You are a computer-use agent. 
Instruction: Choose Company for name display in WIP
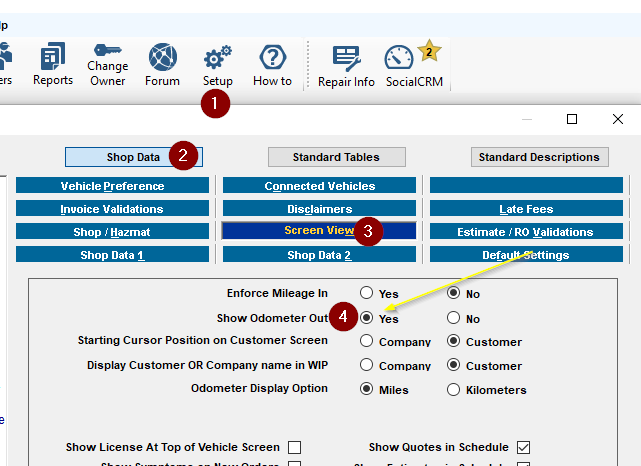click(x=366, y=365)
